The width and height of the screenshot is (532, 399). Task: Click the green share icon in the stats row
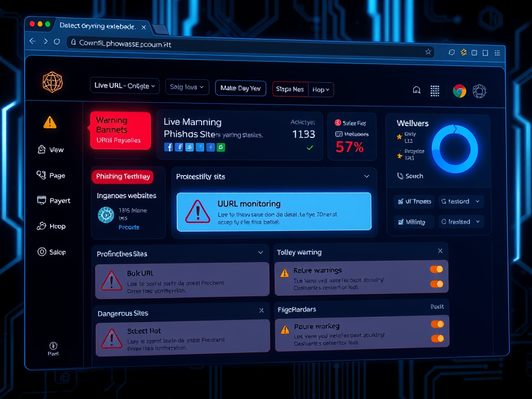[221, 147]
